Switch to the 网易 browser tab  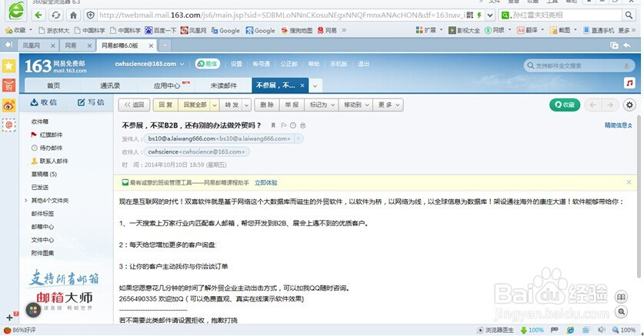pos(71,45)
